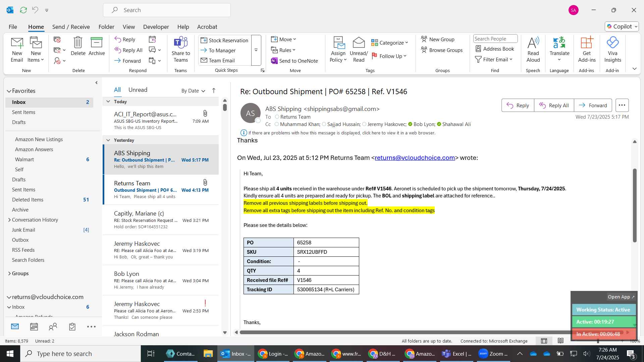
Task: Open the Tasks view icon
Action: [x=72, y=326]
